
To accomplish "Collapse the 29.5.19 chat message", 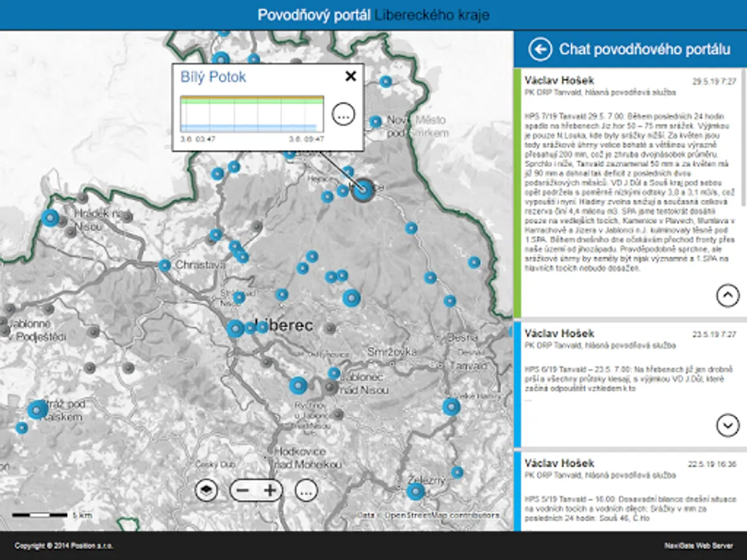I will coord(728,296).
